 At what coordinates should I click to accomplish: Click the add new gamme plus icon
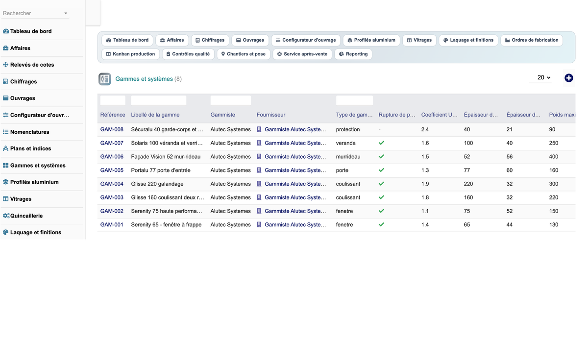(x=569, y=78)
